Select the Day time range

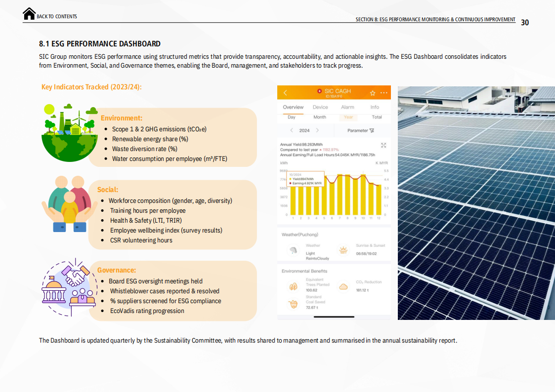pyautogui.click(x=292, y=118)
